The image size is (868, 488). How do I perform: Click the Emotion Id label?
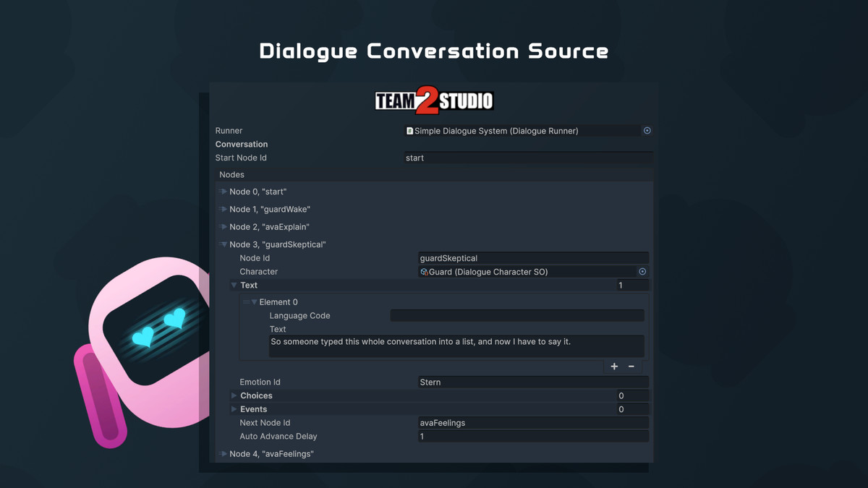pyautogui.click(x=260, y=382)
